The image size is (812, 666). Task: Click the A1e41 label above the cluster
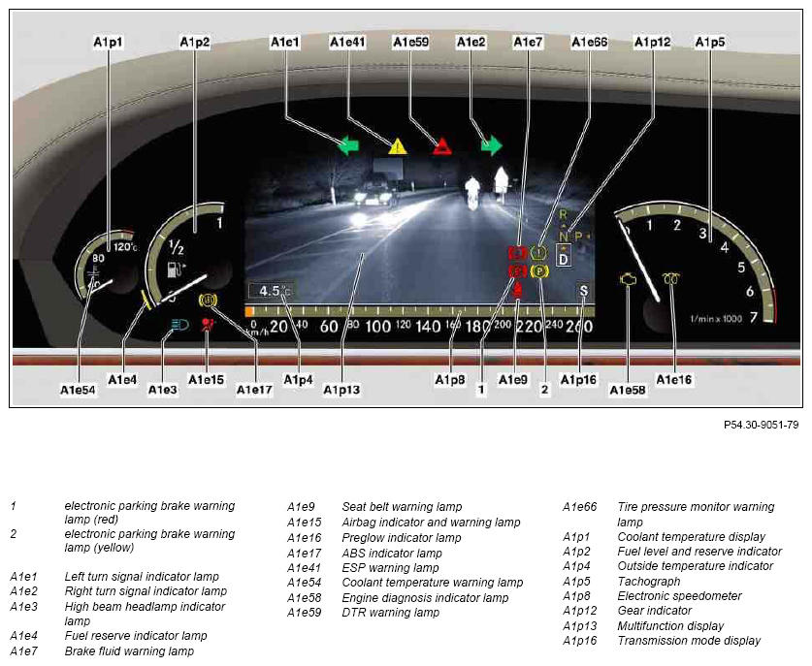[x=347, y=43]
